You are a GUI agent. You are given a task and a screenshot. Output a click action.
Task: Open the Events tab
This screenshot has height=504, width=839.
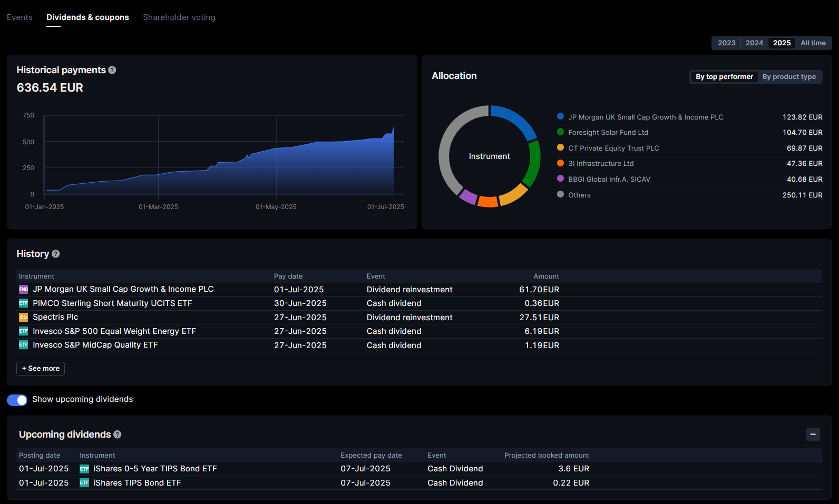tap(19, 17)
